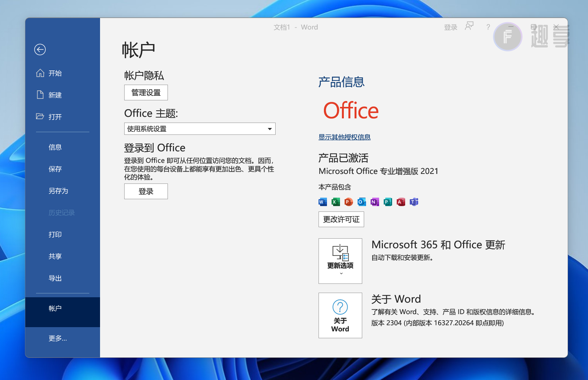588x380 pixels.
Task: Click the OneNote app icon
Action: (x=375, y=202)
